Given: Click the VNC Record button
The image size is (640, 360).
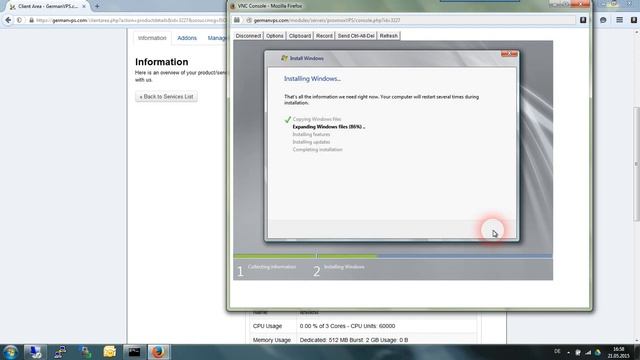Looking at the screenshot, I should pyautogui.click(x=324, y=36).
